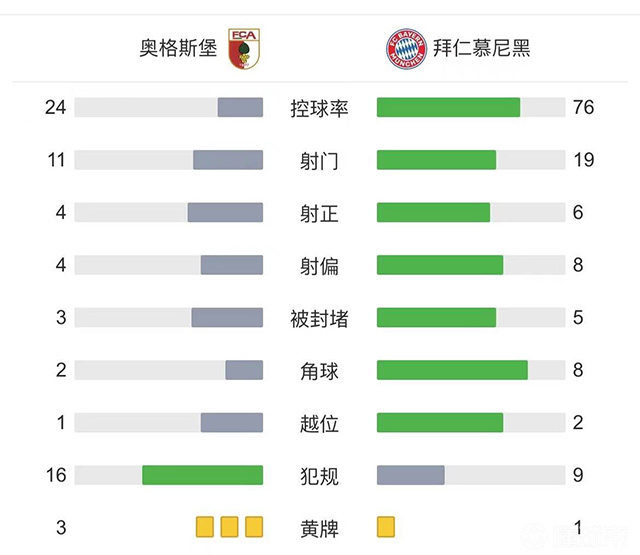Click Augsburg's grey possession bar

(x=240, y=107)
